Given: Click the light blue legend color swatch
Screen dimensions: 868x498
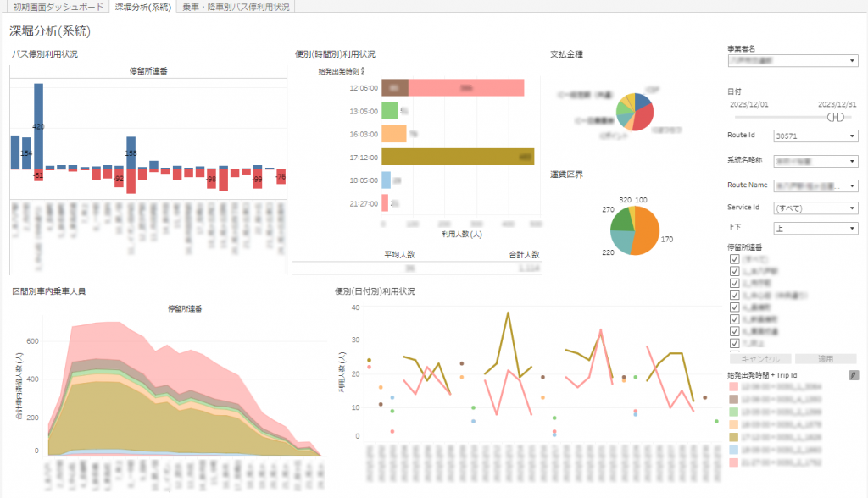Looking at the screenshot, I should tap(733, 450).
